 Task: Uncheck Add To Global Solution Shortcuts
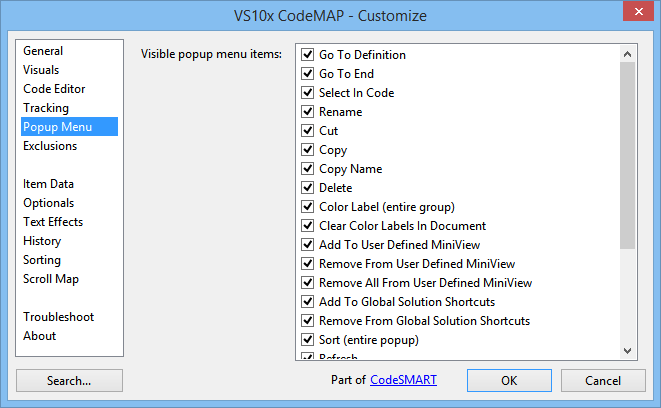pos(308,302)
